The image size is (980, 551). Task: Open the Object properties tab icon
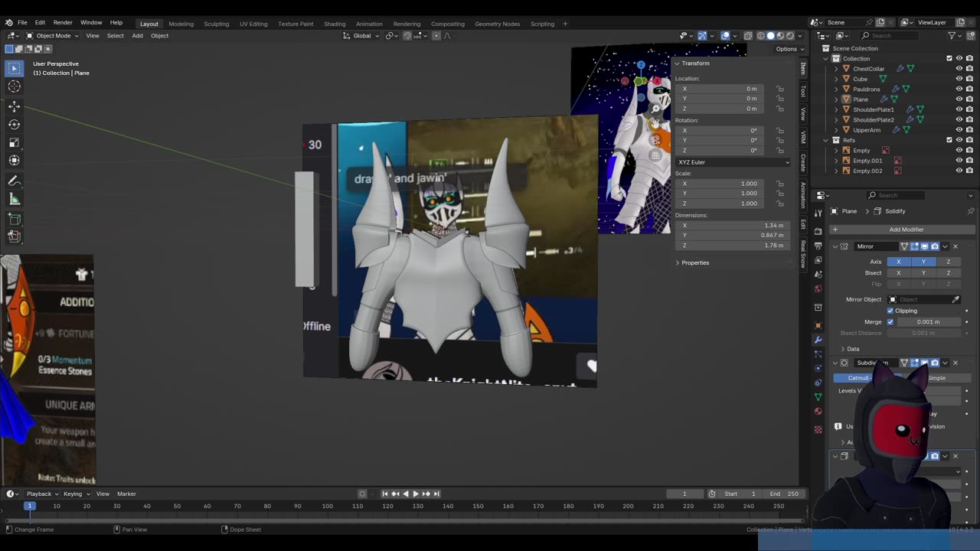click(818, 324)
